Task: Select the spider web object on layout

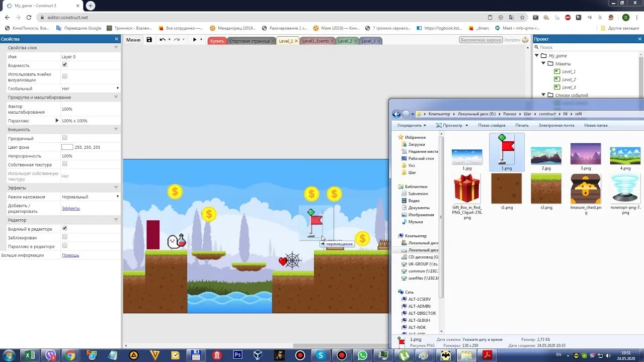Action: (293, 260)
